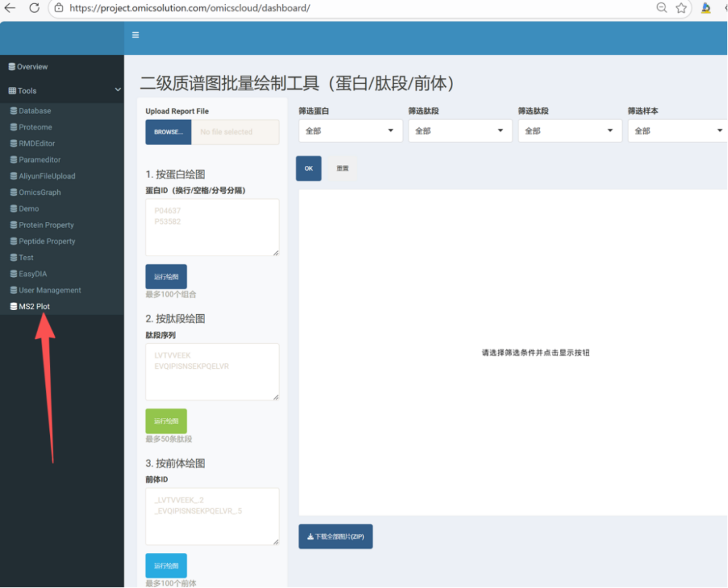The image size is (728, 588).
Task: Click the site lock icon in address bar
Action: [59, 8]
